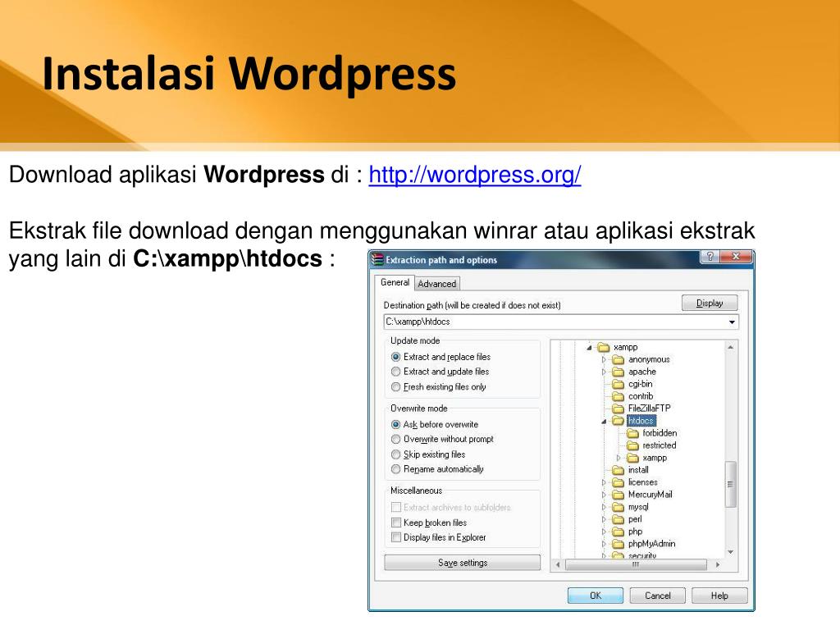Click the install folder icon
Viewport: 840px width, 630px height.
tap(619, 470)
